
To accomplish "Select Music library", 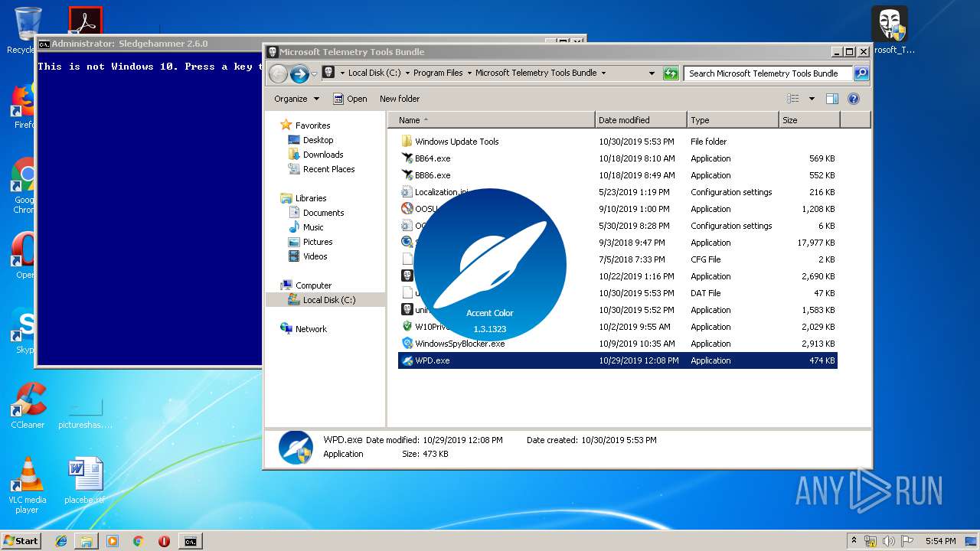I will pyautogui.click(x=306, y=227).
